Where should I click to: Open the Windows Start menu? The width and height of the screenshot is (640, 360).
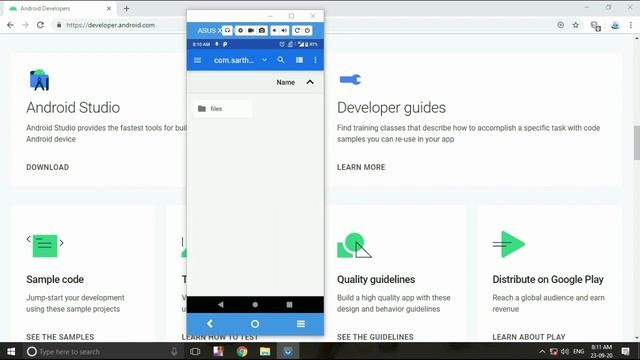pos(11,351)
